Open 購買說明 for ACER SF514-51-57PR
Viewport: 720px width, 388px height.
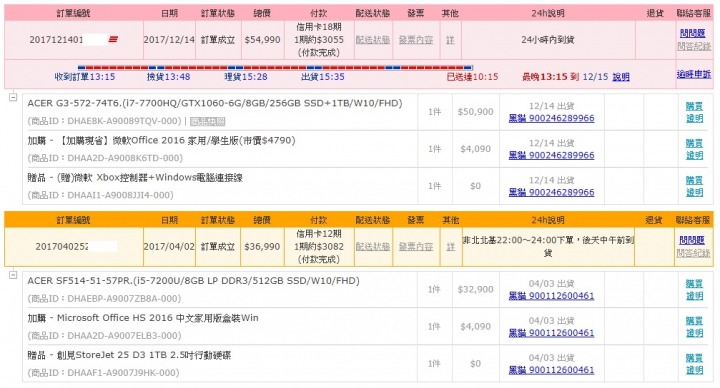(694, 290)
